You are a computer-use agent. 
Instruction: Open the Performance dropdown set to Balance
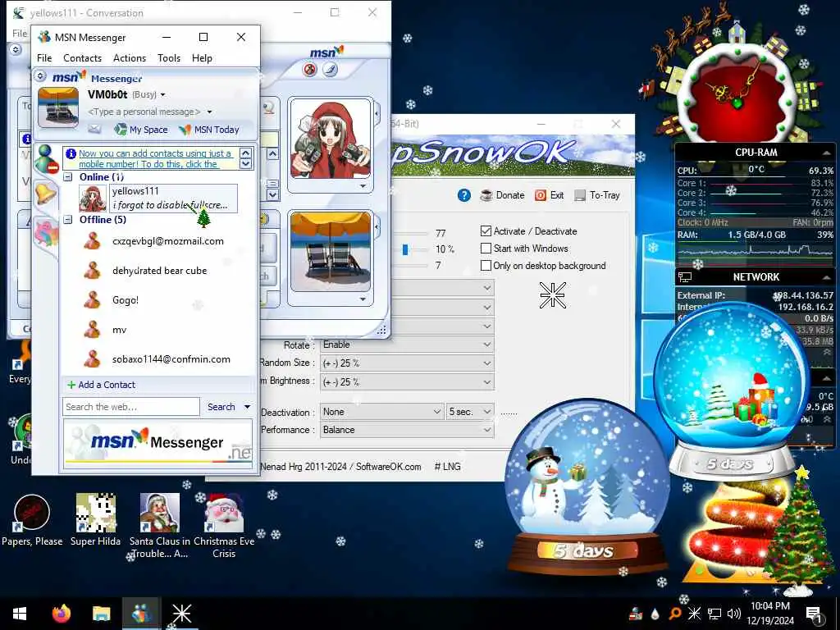tap(407, 430)
